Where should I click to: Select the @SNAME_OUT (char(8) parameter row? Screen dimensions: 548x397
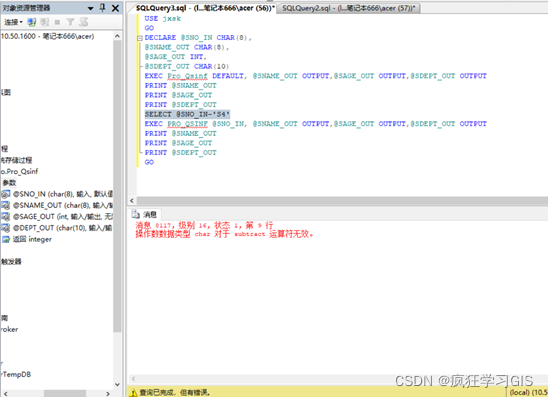coord(63,205)
